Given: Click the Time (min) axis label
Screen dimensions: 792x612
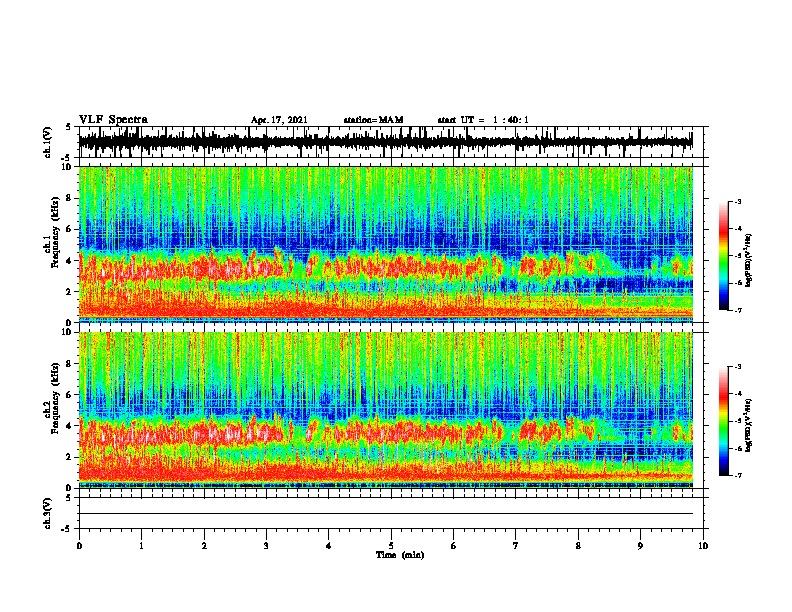Looking at the screenshot, I should pyautogui.click(x=400, y=555).
